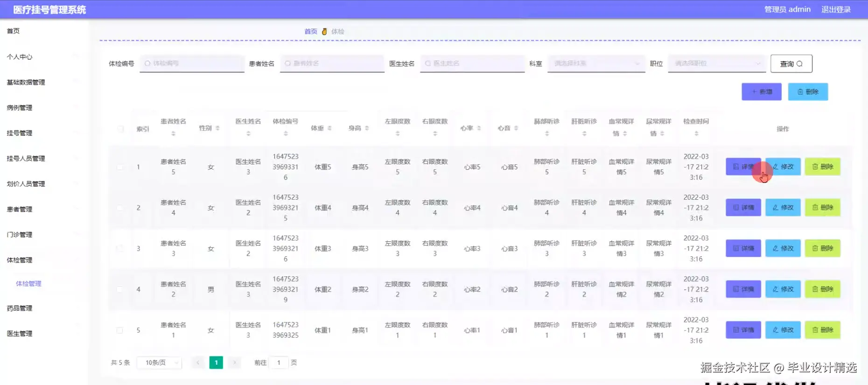Click green 删除 for row index 3
Image resolution: width=868 pixels, height=385 pixels.
[x=822, y=248]
